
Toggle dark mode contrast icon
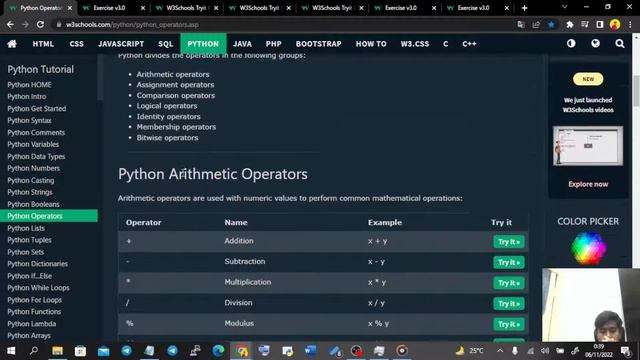click(x=571, y=43)
